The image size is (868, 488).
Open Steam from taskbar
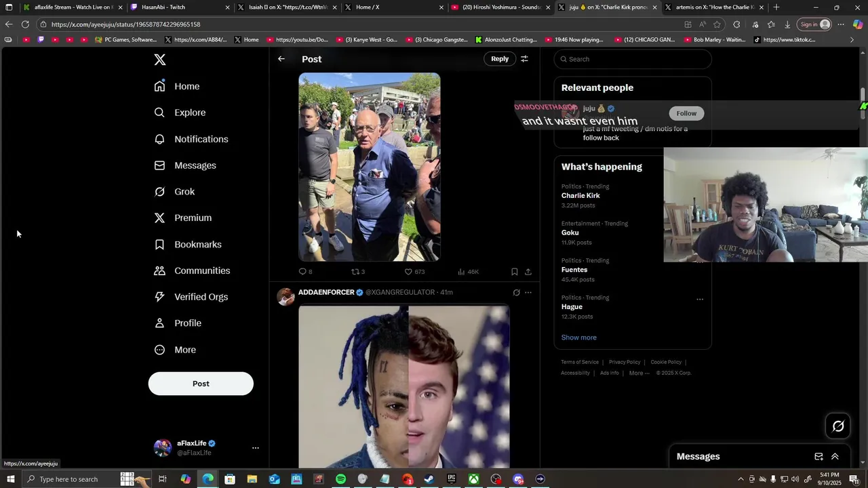[429, 479]
